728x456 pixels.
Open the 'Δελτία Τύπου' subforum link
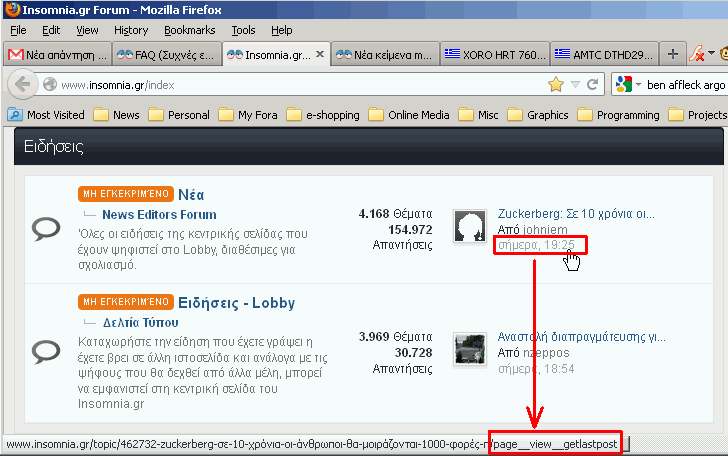pos(140,322)
